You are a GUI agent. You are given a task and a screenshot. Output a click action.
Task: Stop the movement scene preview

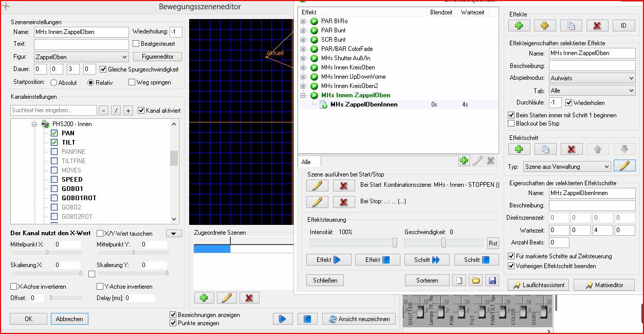307,319
